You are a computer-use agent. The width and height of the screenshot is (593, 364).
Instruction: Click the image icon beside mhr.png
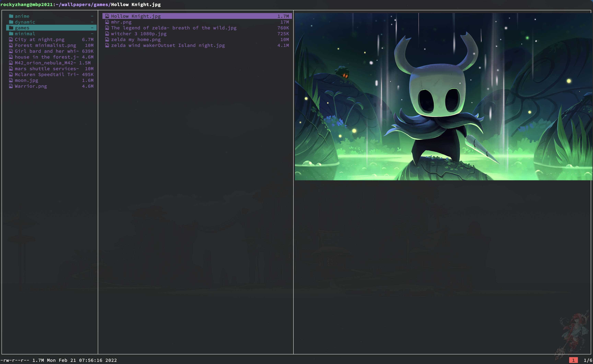click(x=107, y=22)
